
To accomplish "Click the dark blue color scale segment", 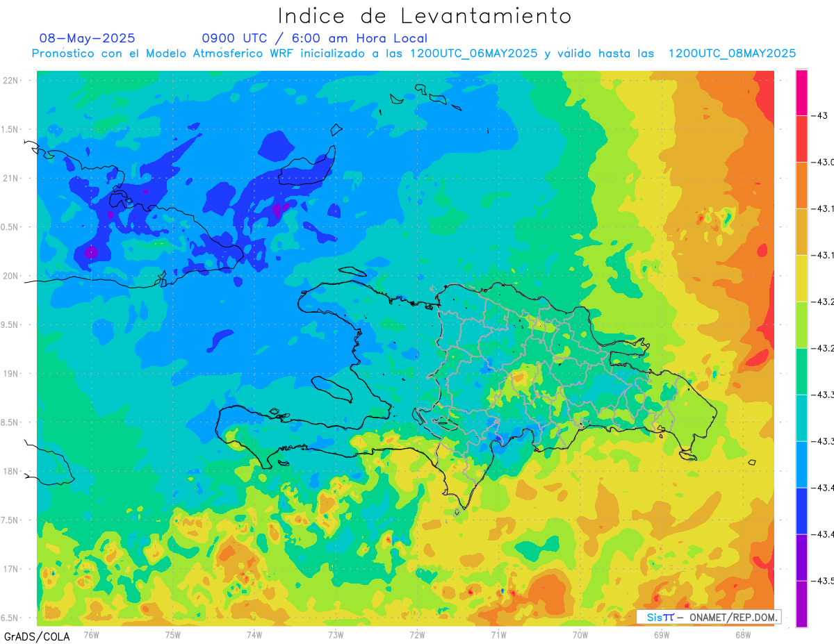I will (x=801, y=511).
